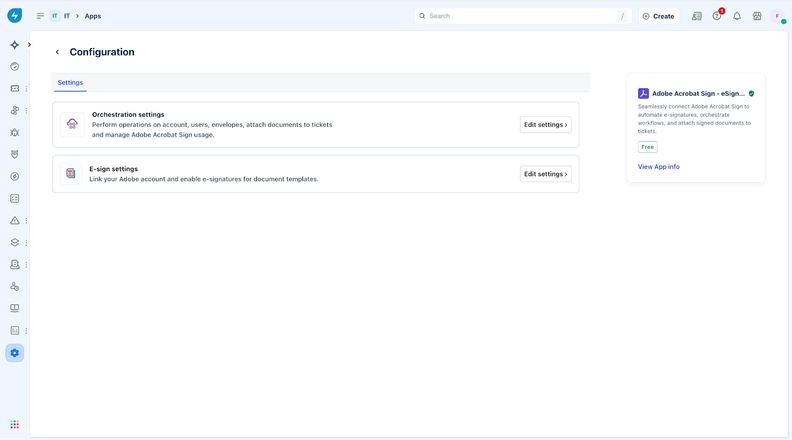Screen dimensions: 792x440
Task: Open the View App info link
Action: [x=658, y=167]
